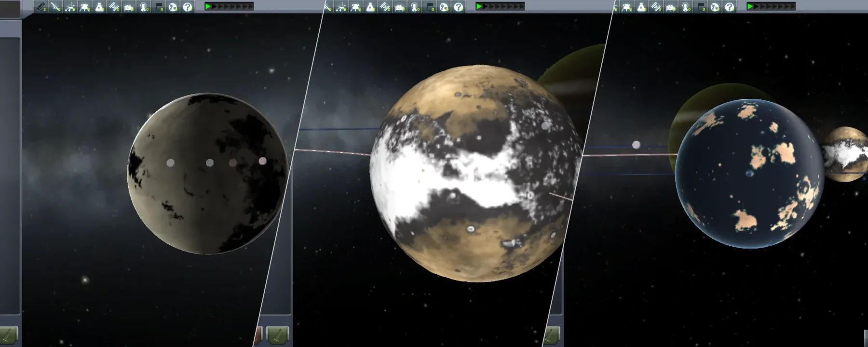Toggle EVA kerbal filter in gray moon panel
Viewport: 868px width, 347px height.
pyautogui.click(x=144, y=7)
